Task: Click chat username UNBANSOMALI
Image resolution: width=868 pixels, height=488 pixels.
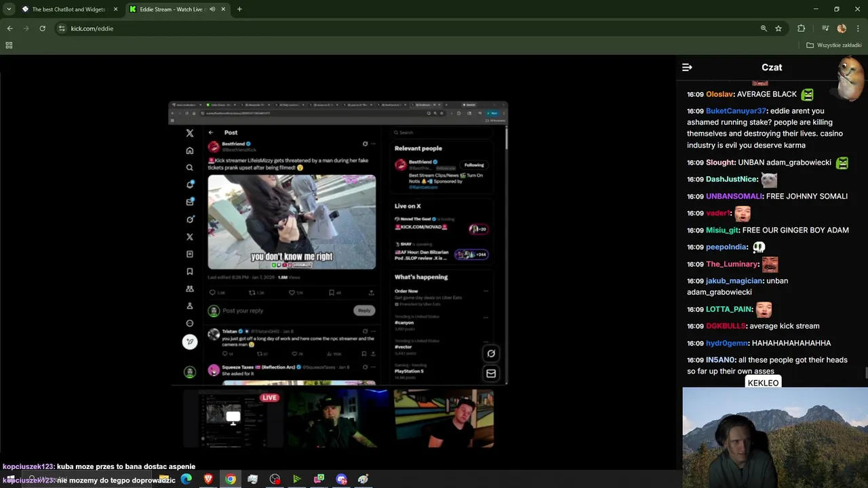Action: (734, 197)
